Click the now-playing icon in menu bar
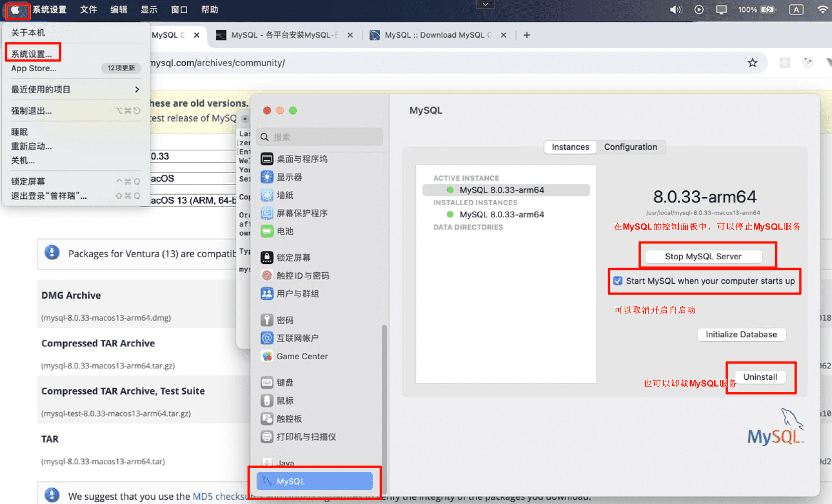832x504 pixels. pyautogui.click(x=699, y=10)
